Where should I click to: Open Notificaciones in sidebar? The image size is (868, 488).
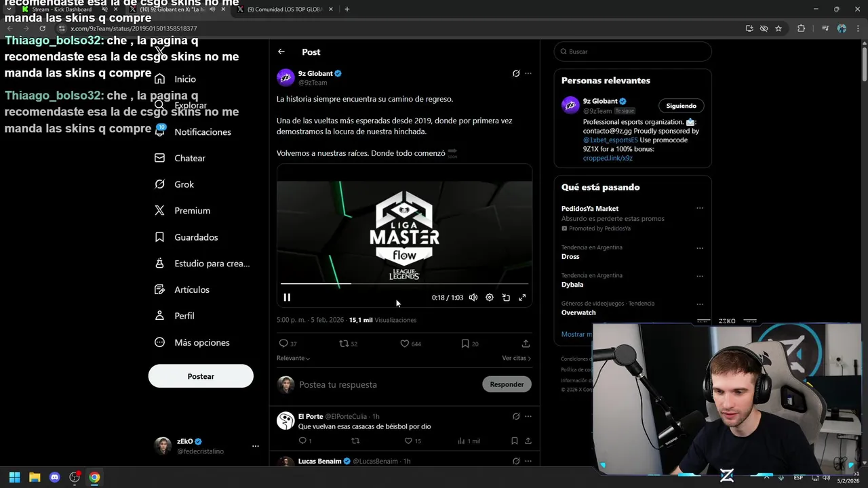193,131
